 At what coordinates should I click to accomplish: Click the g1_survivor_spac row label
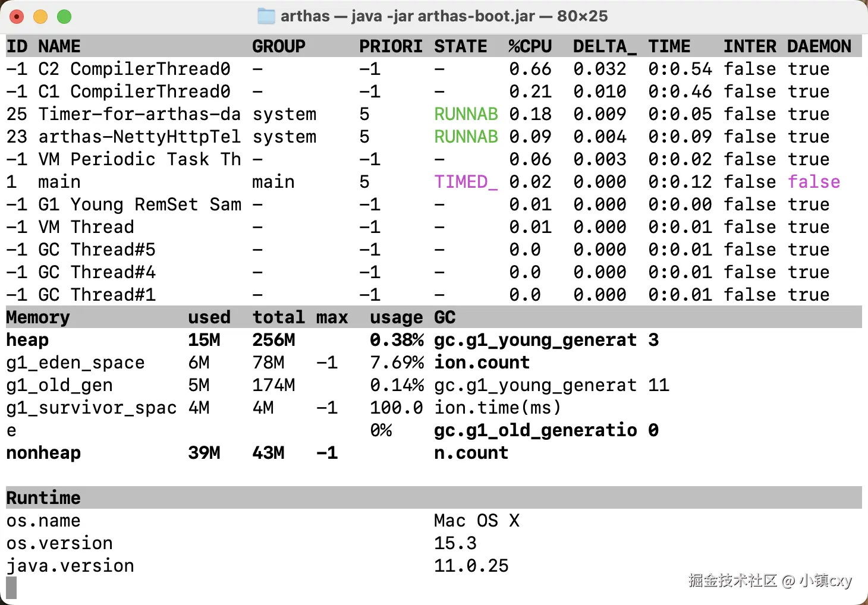tap(92, 408)
